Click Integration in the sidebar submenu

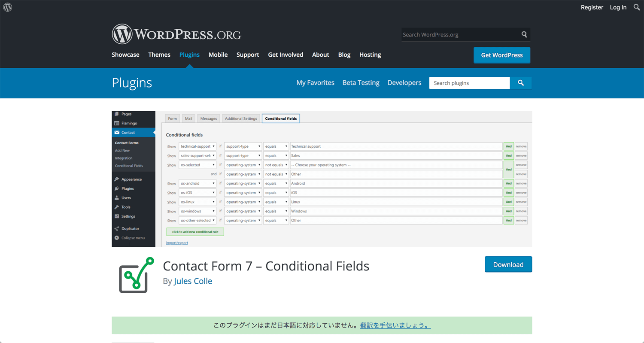(124, 158)
